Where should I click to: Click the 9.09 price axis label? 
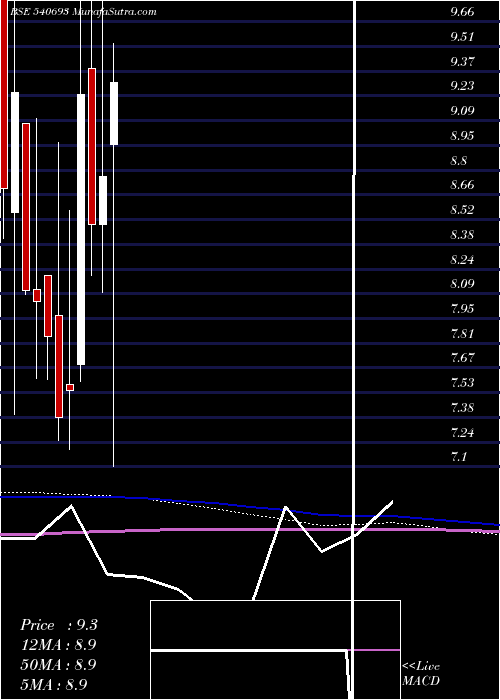(x=462, y=111)
